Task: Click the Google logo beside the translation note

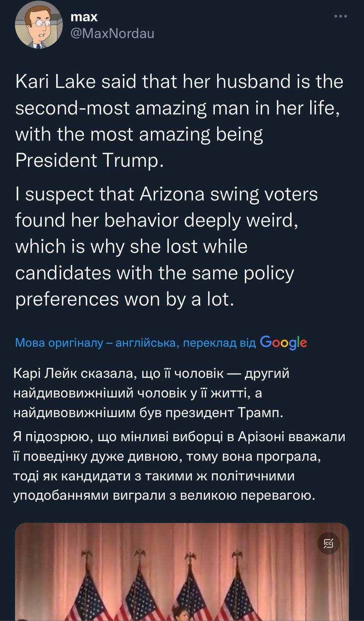Action: point(284,343)
